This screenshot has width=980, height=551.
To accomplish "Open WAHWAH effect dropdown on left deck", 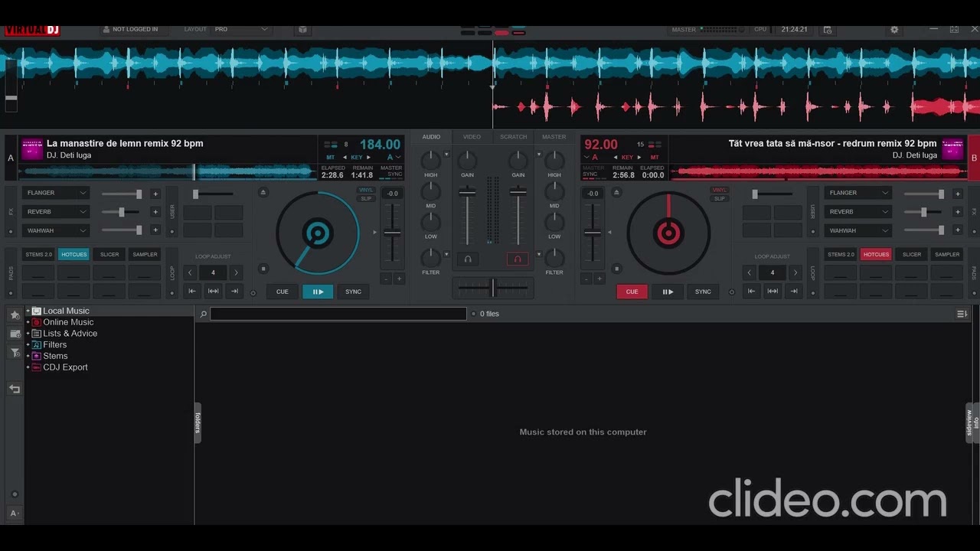I will pyautogui.click(x=56, y=230).
